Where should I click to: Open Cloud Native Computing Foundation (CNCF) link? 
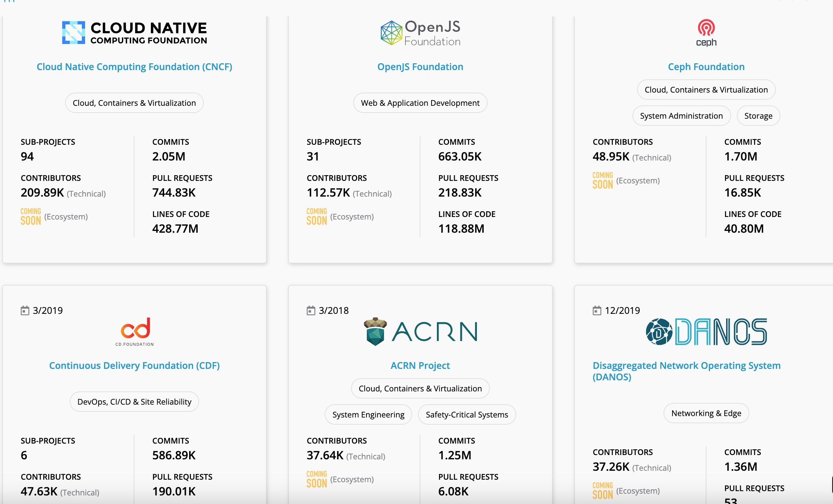point(134,67)
